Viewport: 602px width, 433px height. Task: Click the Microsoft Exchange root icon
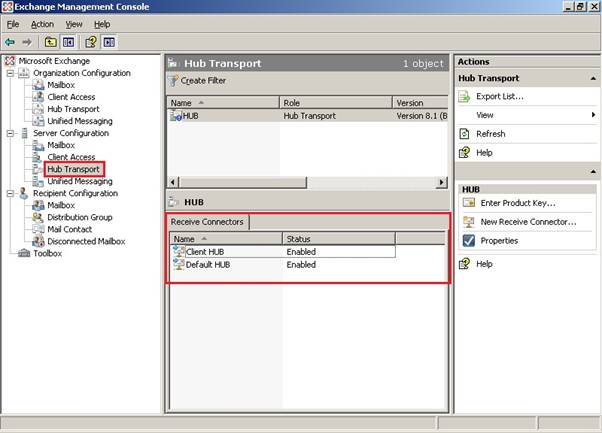pos(10,61)
